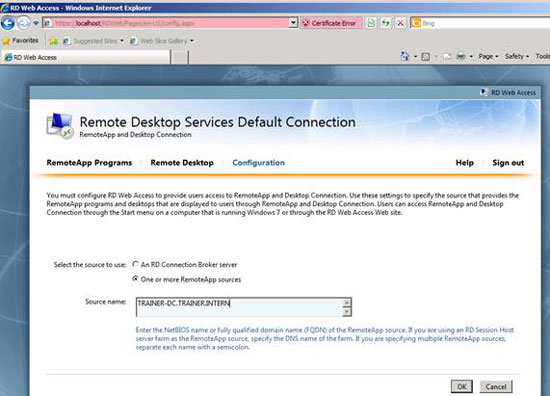Click the OK button
The height and width of the screenshot is (396, 550).
[x=462, y=387]
